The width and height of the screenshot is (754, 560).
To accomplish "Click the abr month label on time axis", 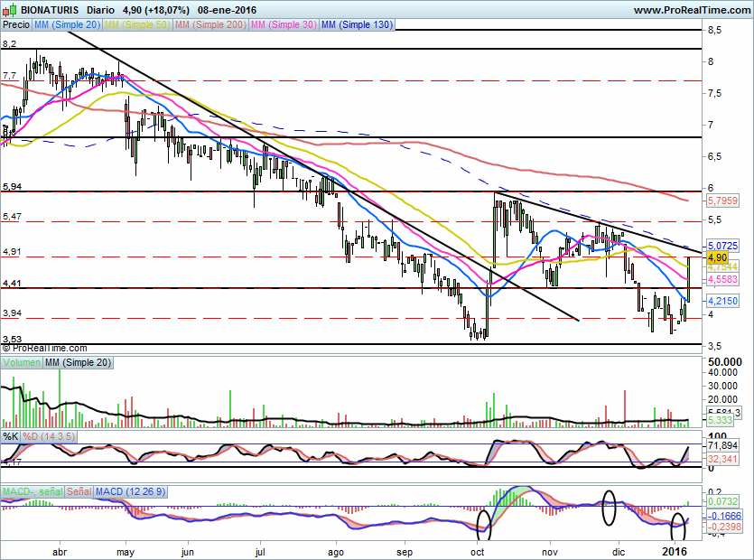I will pos(60,552).
